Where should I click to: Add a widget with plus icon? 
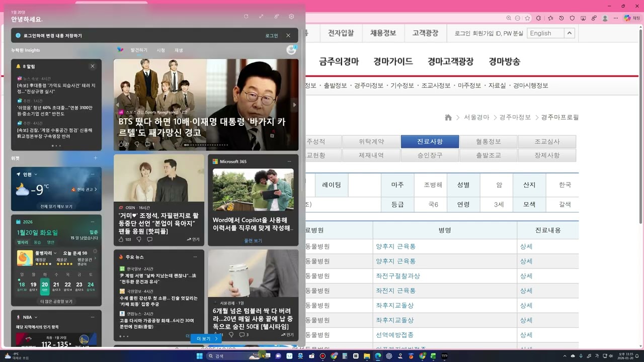(x=96, y=158)
